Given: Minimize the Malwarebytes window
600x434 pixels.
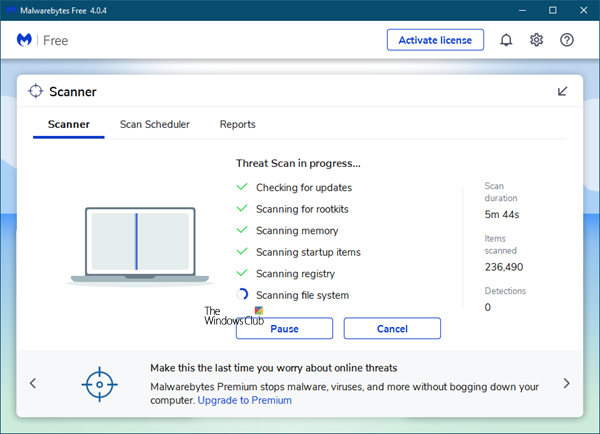Looking at the screenshot, I should (522, 10).
